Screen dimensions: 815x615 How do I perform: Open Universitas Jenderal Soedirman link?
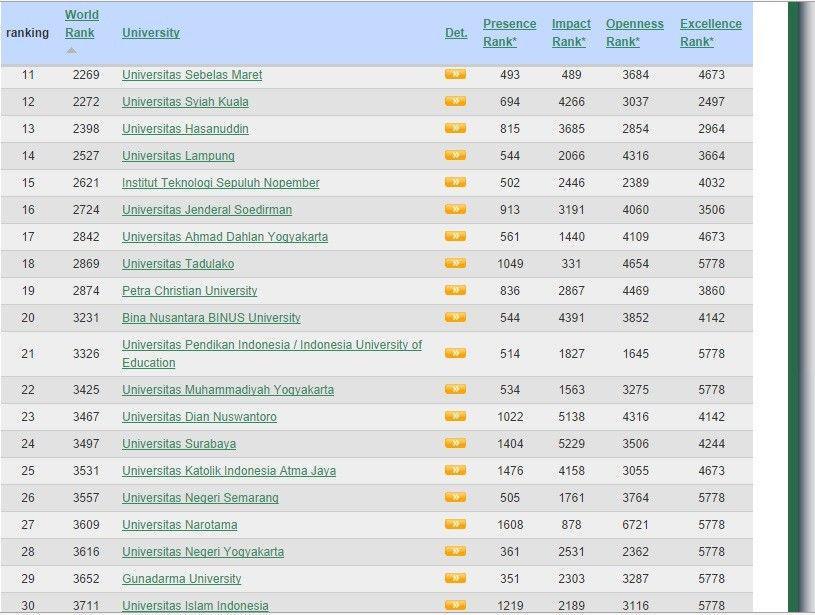207,210
